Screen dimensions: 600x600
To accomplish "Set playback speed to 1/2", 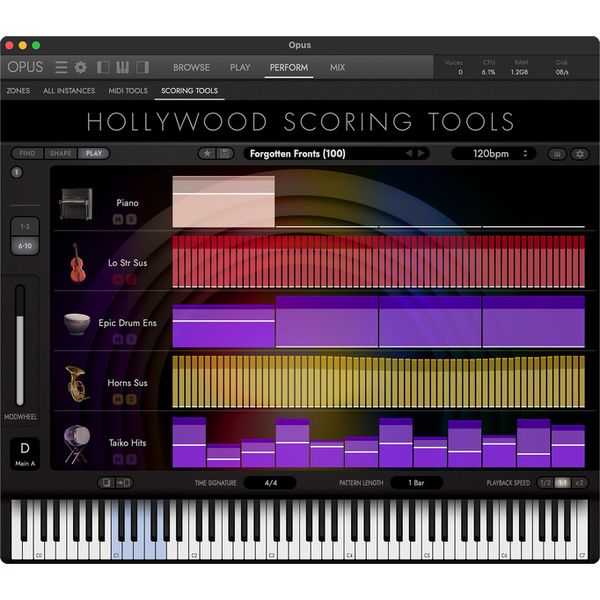I will coord(545,483).
